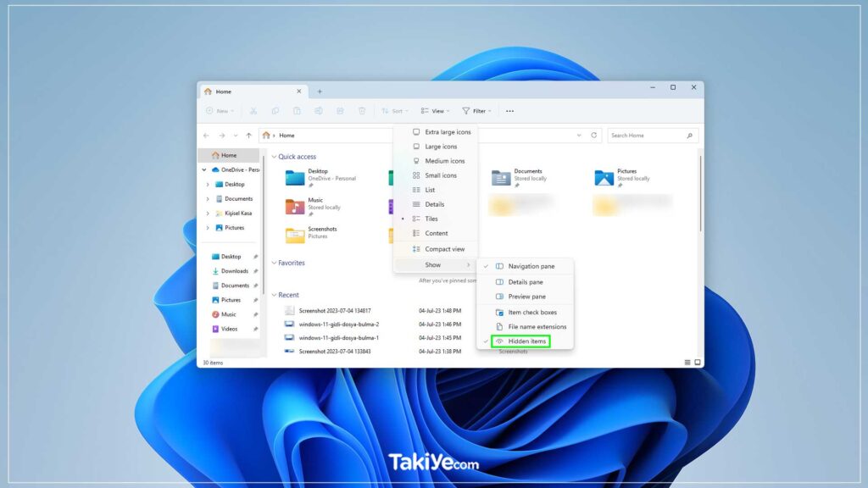The image size is (868, 488).
Task: Open pinned Desktop shortcut with pin in sidebar
Action: coord(231,257)
